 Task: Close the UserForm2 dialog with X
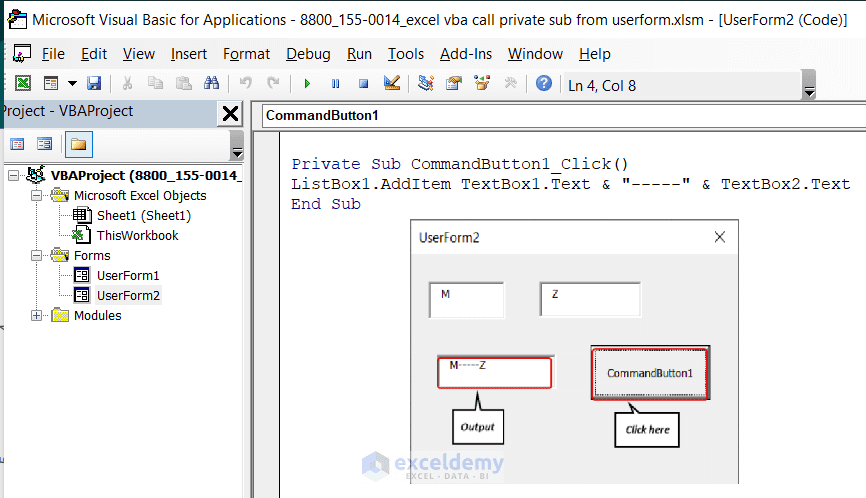(720, 237)
